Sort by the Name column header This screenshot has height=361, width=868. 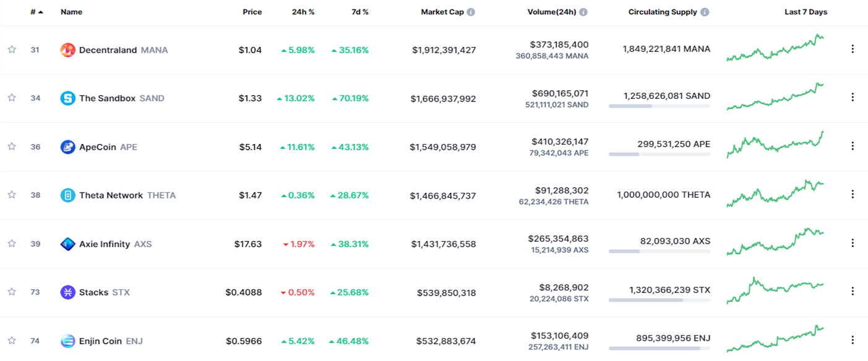click(x=71, y=12)
